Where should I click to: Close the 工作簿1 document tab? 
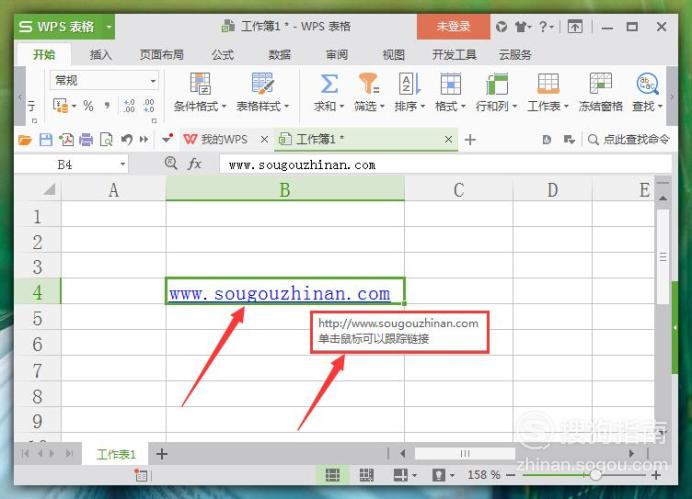click(448, 139)
